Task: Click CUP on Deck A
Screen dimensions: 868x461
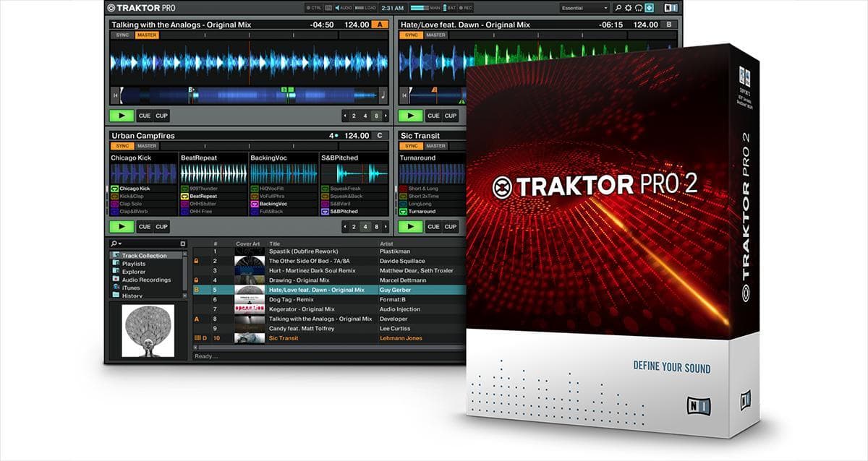Action: click(x=161, y=116)
